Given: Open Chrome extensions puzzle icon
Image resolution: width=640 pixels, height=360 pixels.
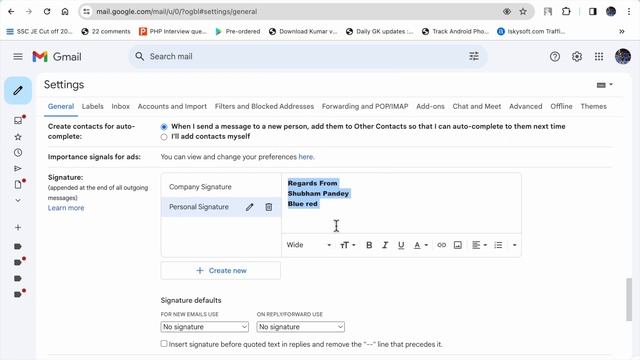Looking at the screenshot, I should click(566, 11).
